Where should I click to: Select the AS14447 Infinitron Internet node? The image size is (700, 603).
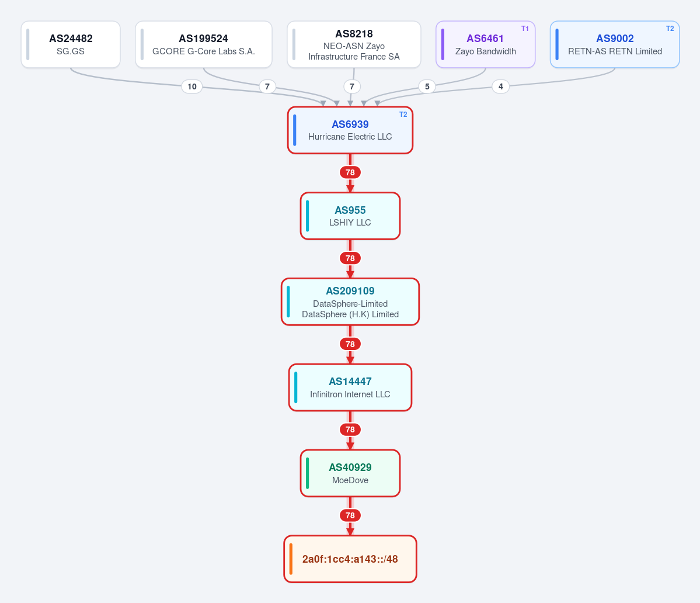(x=350, y=388)
